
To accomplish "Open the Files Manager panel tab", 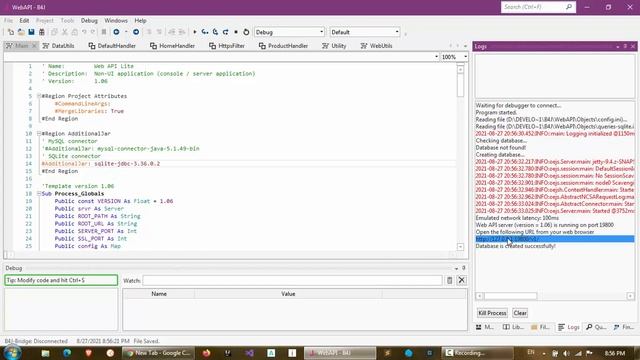I will pyautogui.click(x=540, y=327).
